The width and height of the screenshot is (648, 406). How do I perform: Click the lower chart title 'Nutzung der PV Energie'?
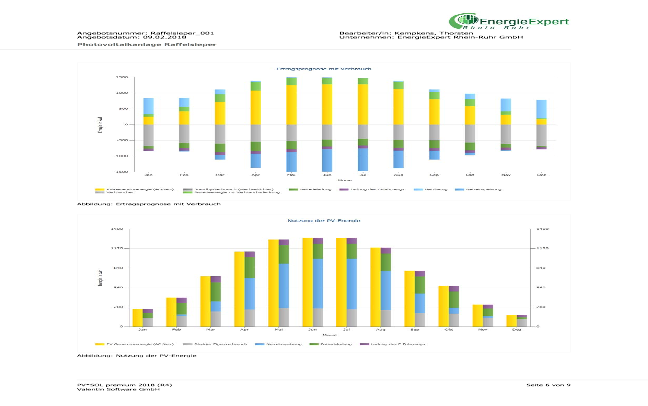click(x=324, y=219)
